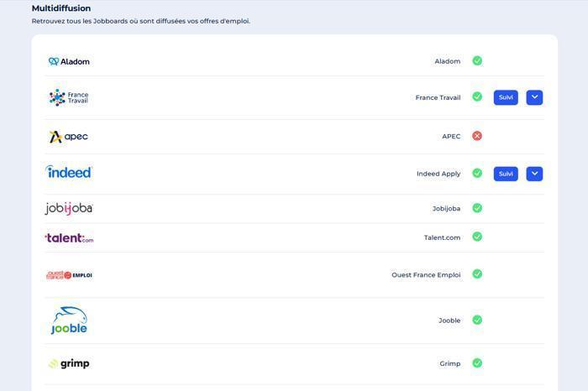Click the apec logo
This screenshot has width=588, height=391.
click(x=69, y=137)
